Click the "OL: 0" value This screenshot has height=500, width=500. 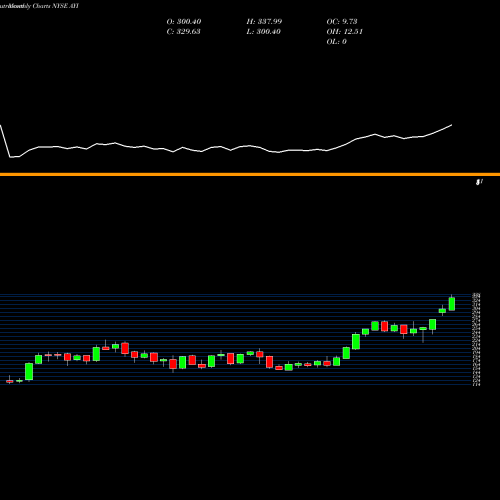coord(336,42)
